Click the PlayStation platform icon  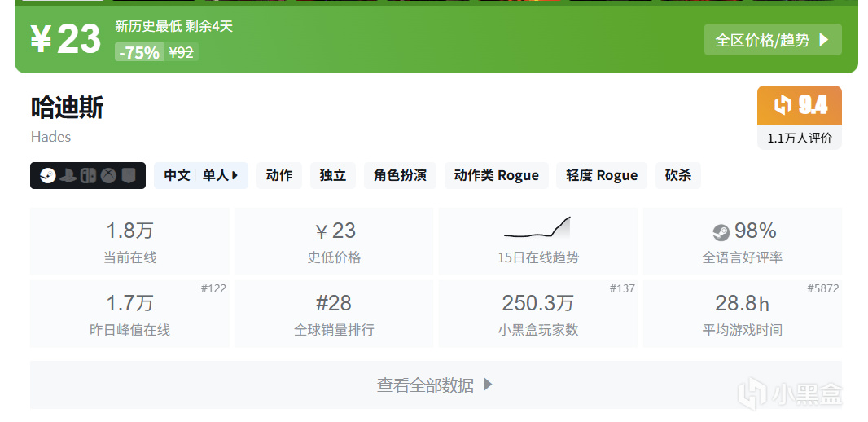pyautogui.click(x=68, y=175)
